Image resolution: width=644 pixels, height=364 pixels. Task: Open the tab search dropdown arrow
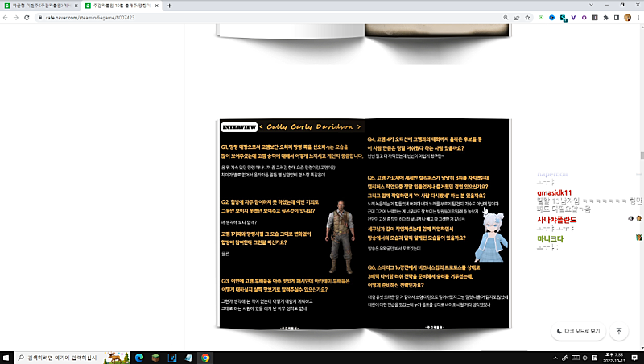pyautogui.click(x=591, y=6)
